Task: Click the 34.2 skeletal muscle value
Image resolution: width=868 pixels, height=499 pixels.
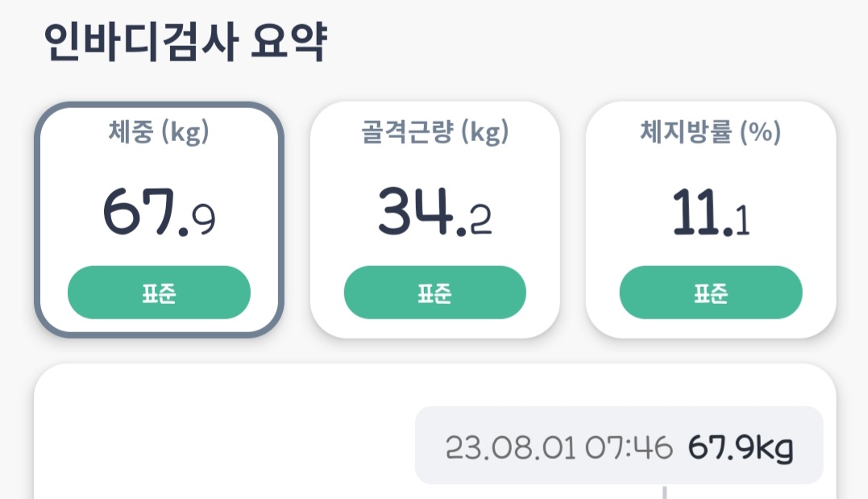Action: pyautogui.click(x=435, y=212)
